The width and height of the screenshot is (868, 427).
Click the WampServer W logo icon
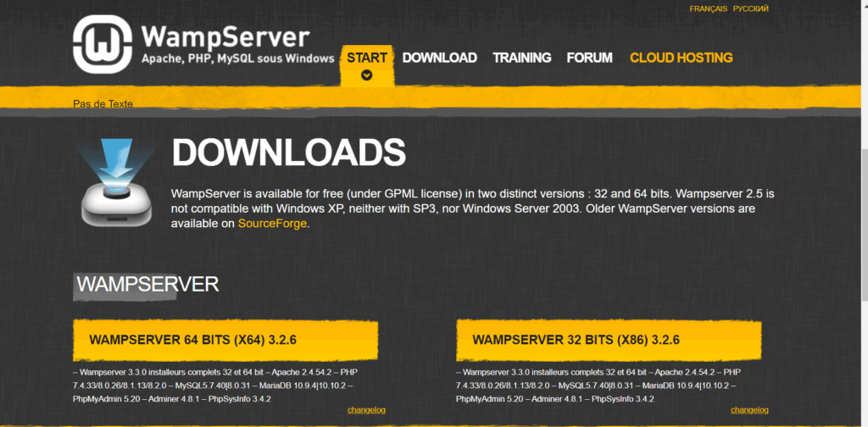click(x=103, y=44)
